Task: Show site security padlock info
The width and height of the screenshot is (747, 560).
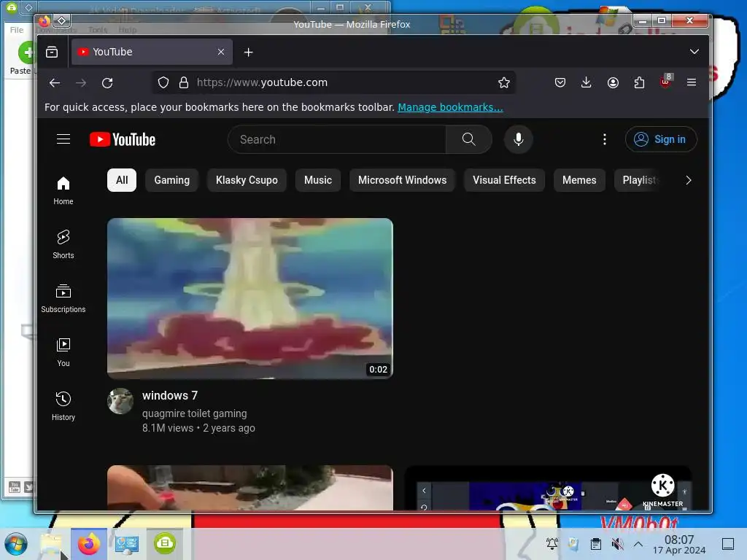Action: (183, 83)
